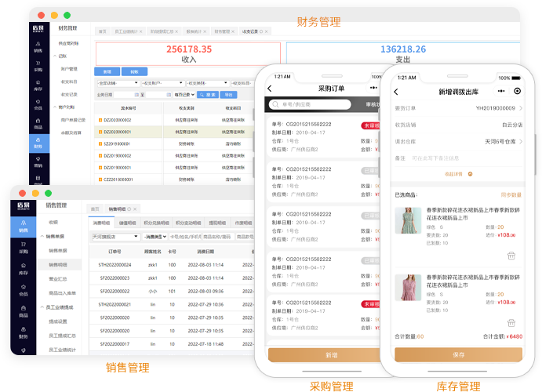Open 收支账户 dropdown in finance filter
The image size is (542, 392).
pyautogui.click(x=163, y=83)
